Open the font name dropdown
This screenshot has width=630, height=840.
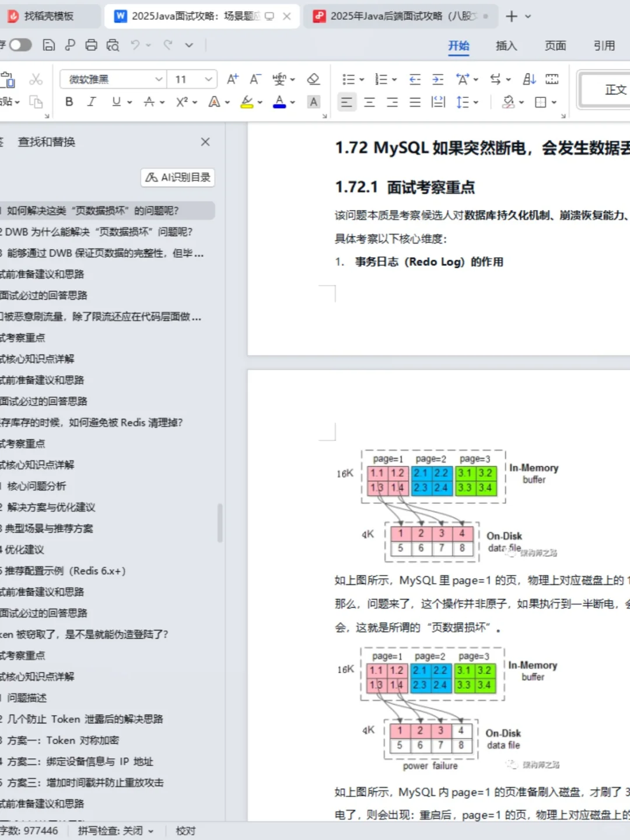(159, 79)
